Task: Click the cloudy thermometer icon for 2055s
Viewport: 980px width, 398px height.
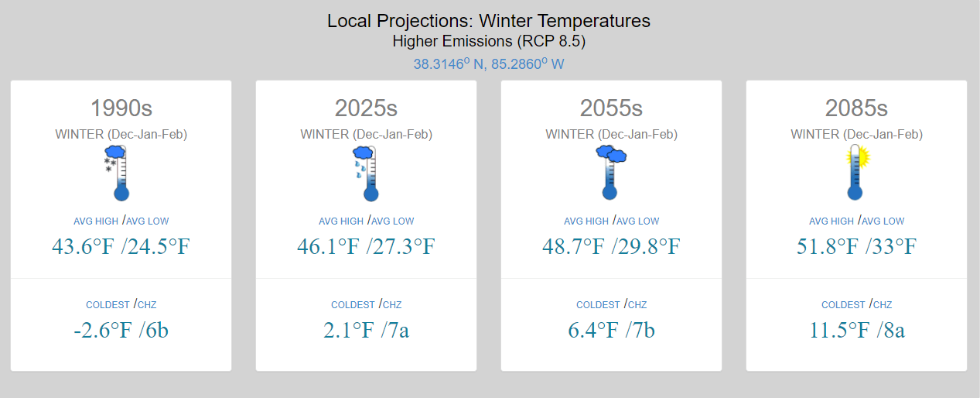Action: 611,173
